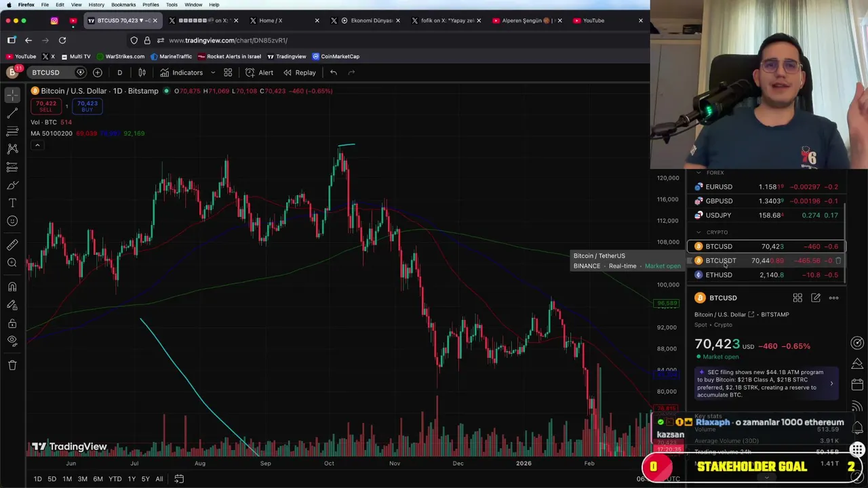The height and width of the screenshot is (488, 868).
Task: Select EURUSD in the watchlist
Action: [766, 187]
